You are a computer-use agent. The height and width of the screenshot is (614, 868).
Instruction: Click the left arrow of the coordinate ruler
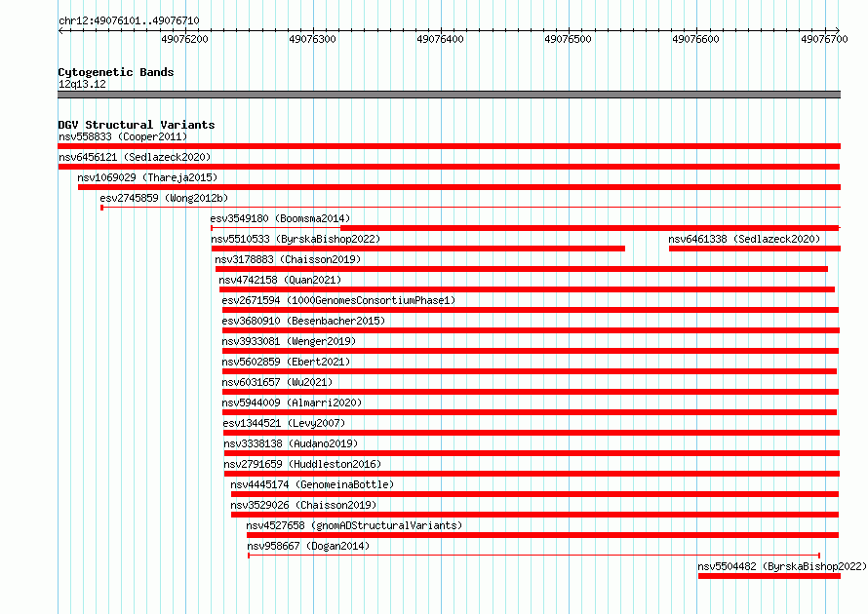[x=60, y=30]
